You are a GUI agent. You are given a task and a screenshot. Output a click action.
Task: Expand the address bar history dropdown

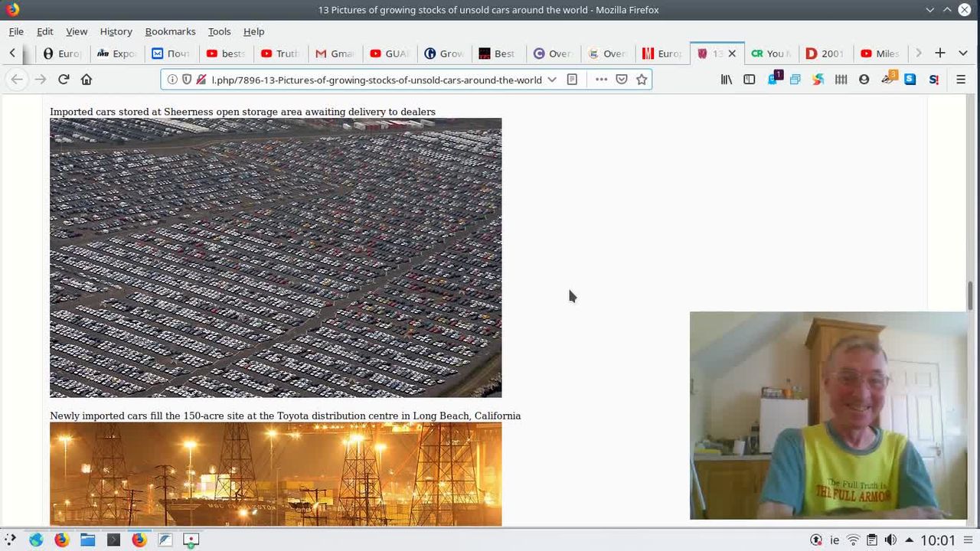[552, 80]
